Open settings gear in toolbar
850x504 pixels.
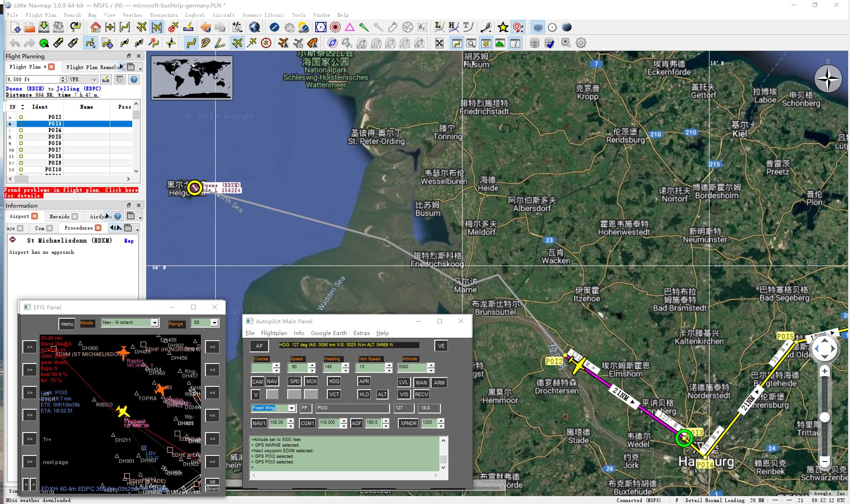581,43
